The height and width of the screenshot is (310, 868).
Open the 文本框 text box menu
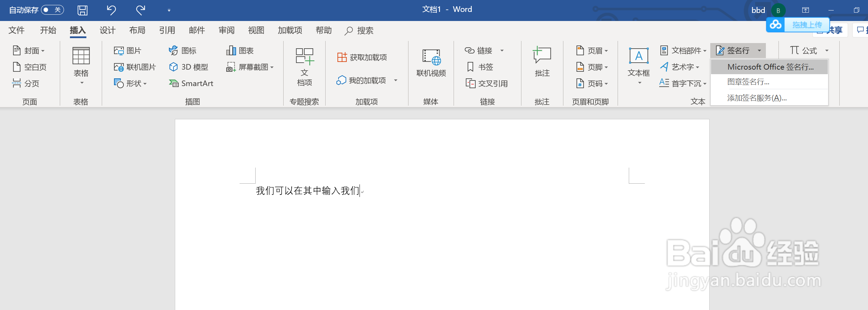[639, 66]
